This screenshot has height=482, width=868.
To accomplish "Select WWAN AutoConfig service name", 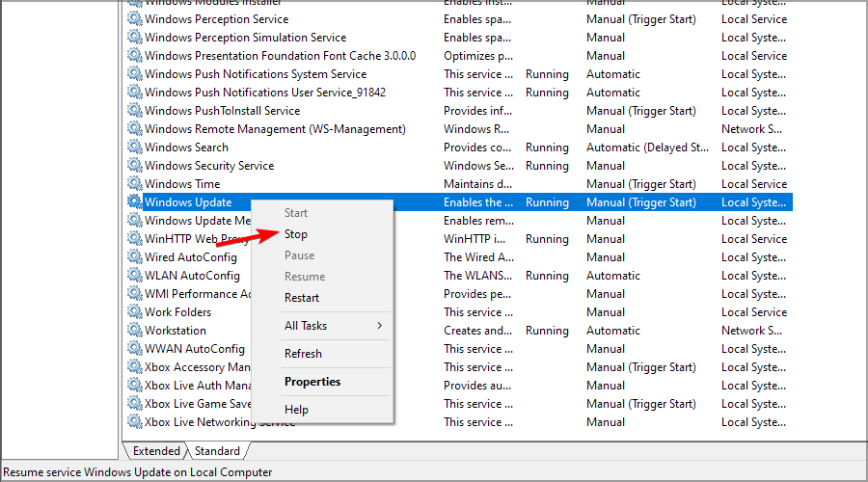I will point(194,349).
